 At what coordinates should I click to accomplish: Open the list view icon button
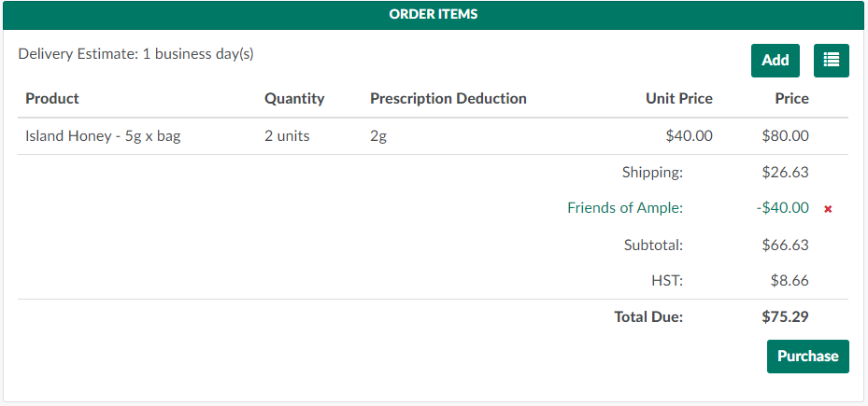831,61
